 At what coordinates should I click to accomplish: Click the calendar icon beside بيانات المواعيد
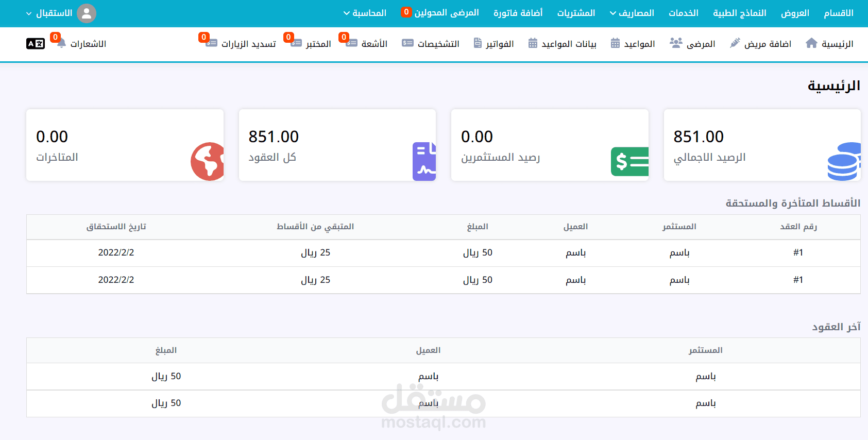tap(533, 43)
